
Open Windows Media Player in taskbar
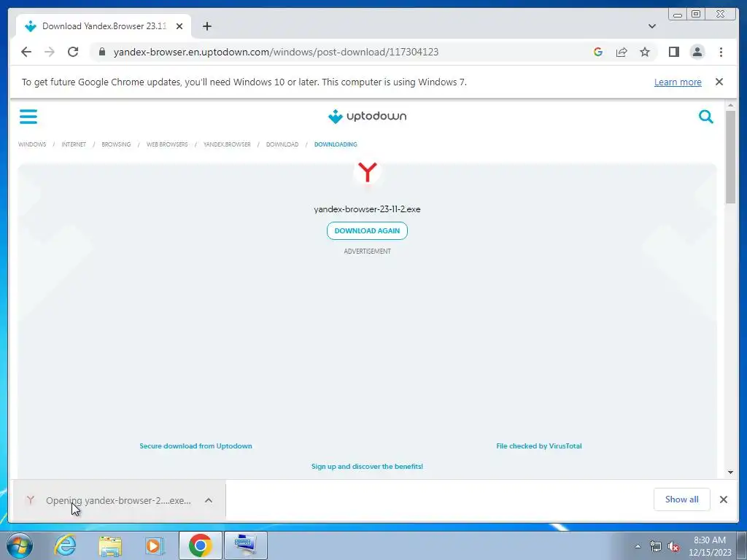pos(154,545)
